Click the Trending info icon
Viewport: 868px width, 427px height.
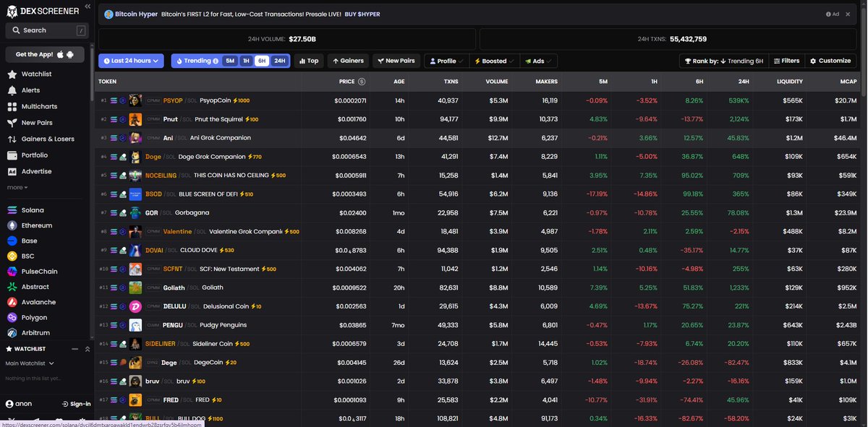pyautogui.click(x=216, y=61)
